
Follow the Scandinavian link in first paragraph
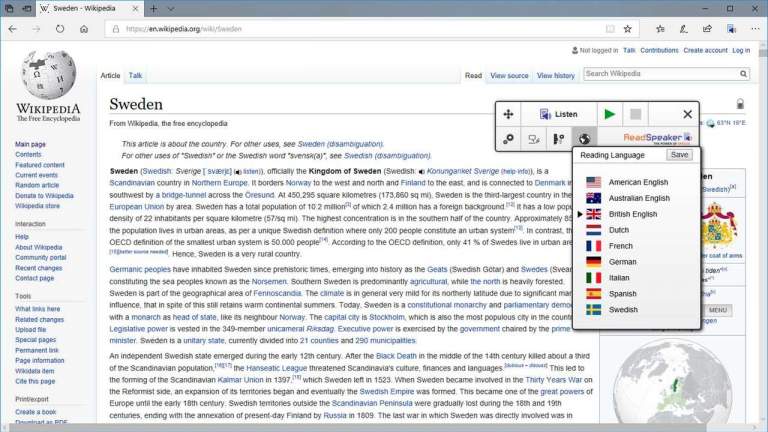(x=132, y=183)
